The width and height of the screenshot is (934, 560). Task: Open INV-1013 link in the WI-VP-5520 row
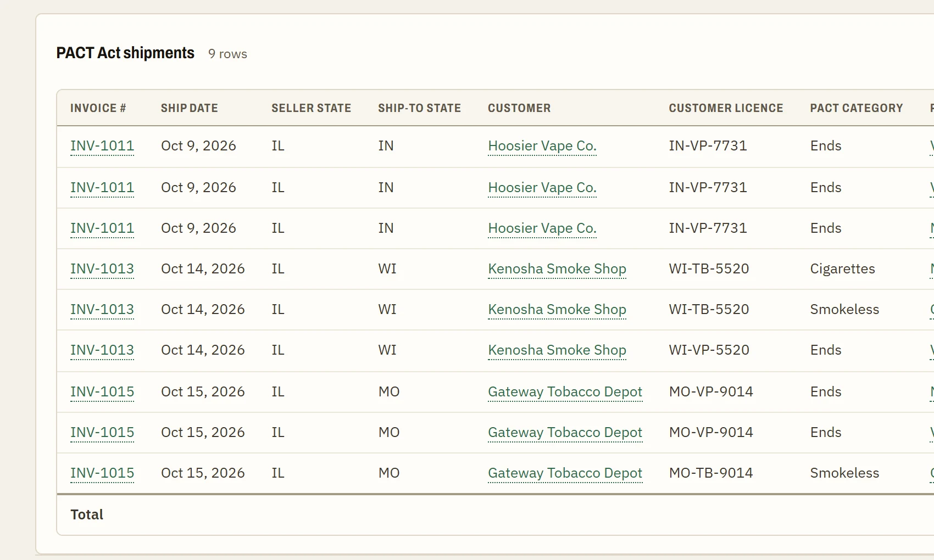pyautogui.click(x=102, y=350)
